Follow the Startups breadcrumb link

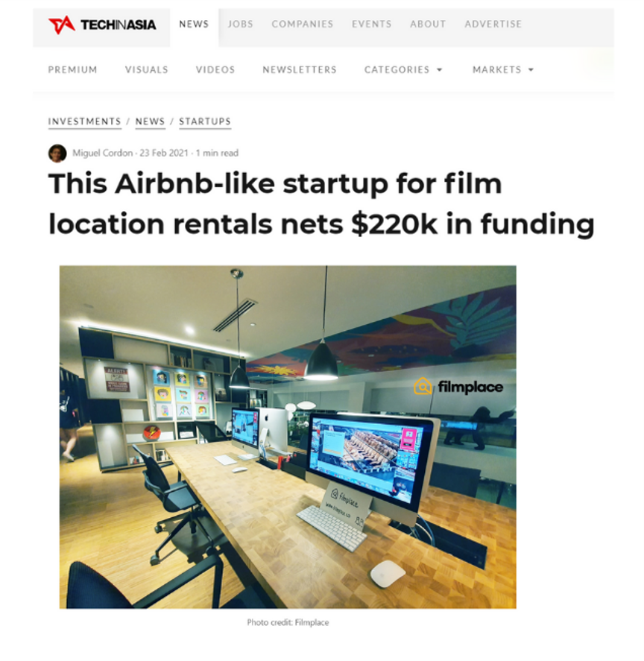(x=205, y=121)
